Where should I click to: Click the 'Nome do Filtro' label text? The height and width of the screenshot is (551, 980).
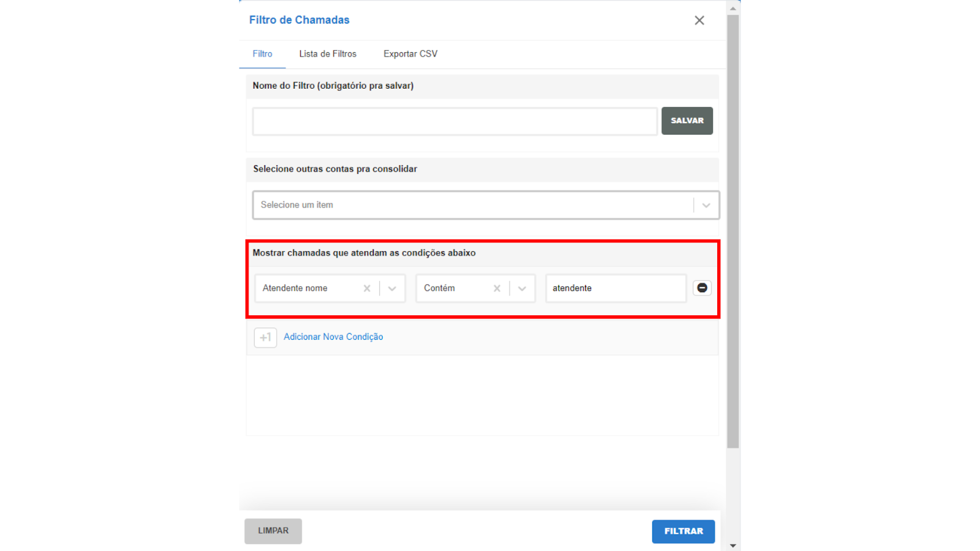click(x=333, y=86)
